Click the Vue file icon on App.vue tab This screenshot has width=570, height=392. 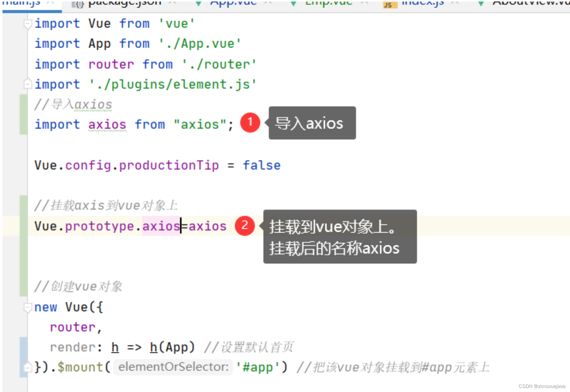(x=199, y=4)
